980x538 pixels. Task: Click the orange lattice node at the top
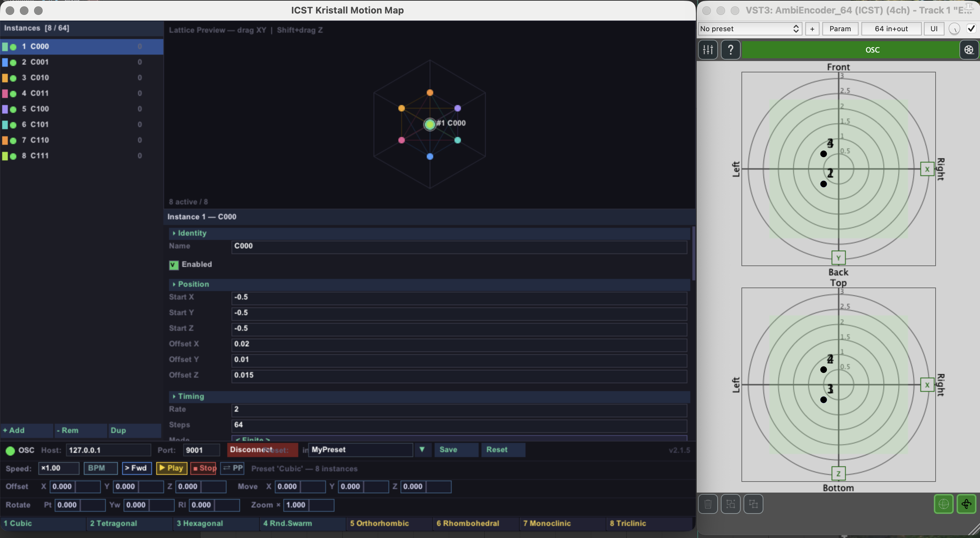click(x=430, y=92)
